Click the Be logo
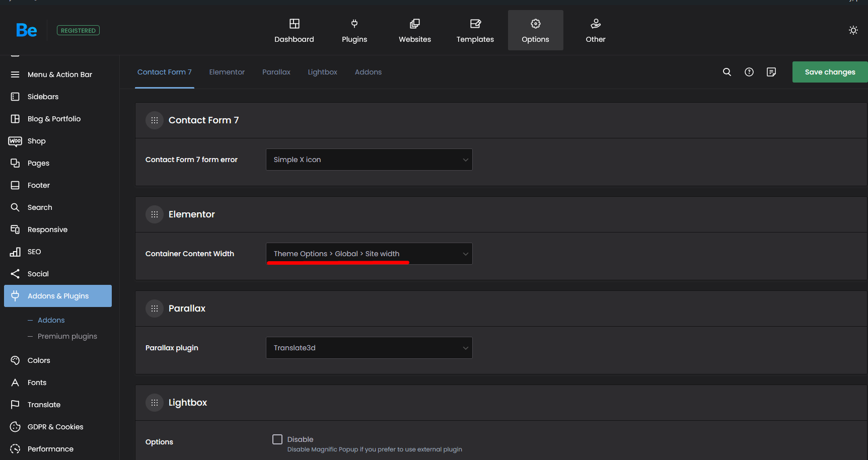 [x=26, y=30]
